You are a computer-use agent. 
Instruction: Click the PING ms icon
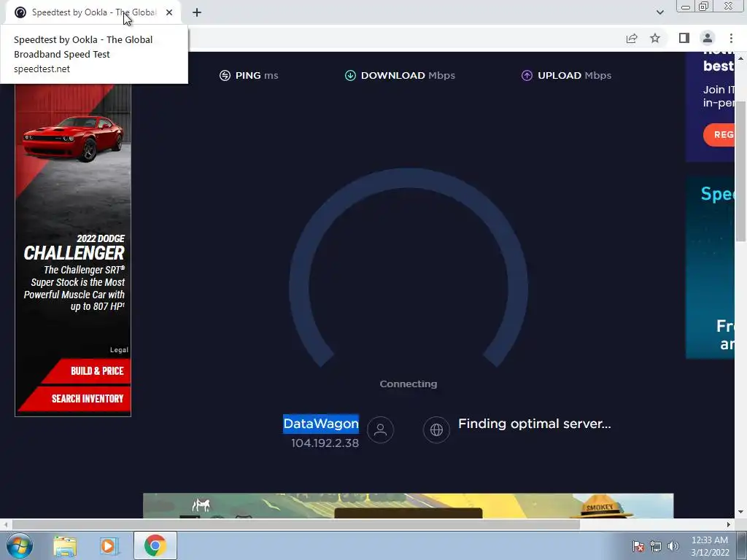click(x=225, y=75)
